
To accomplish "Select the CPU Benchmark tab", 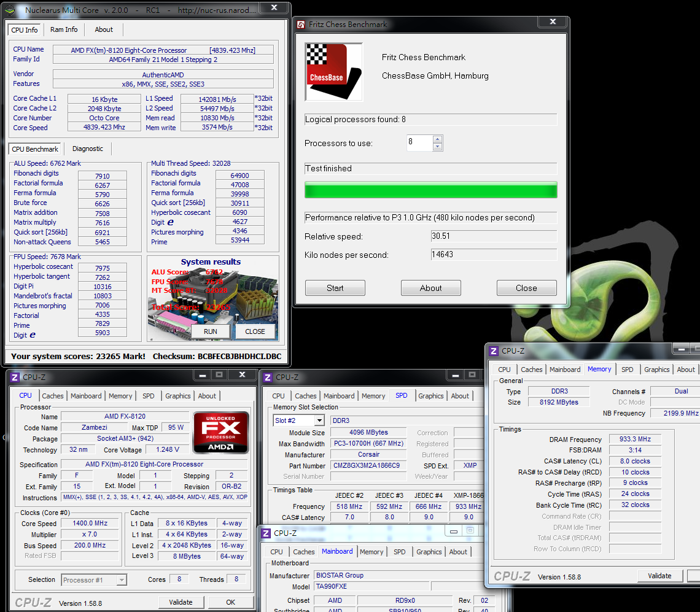I will tap(35, 149).
